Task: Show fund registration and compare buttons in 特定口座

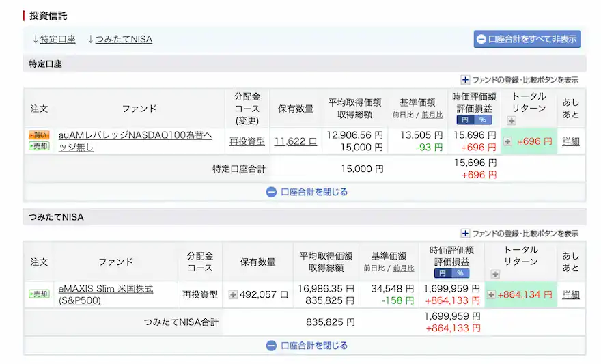Action: 520,80
